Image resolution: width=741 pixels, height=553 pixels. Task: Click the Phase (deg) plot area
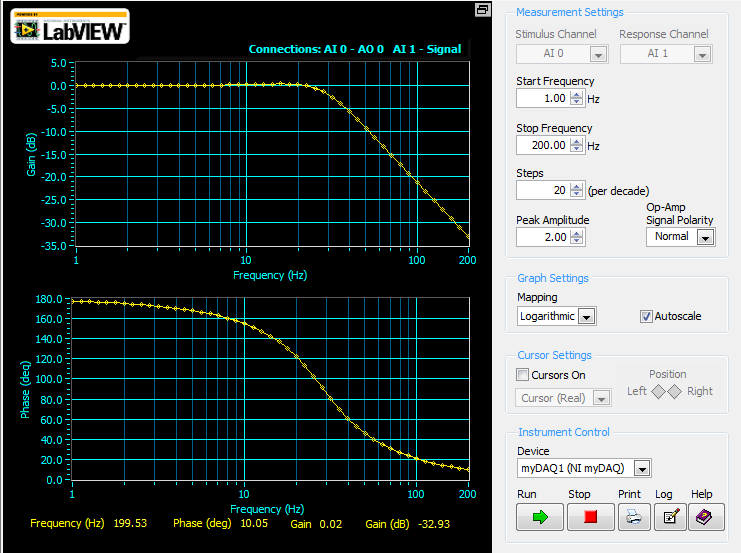click(x=270, y=389)
